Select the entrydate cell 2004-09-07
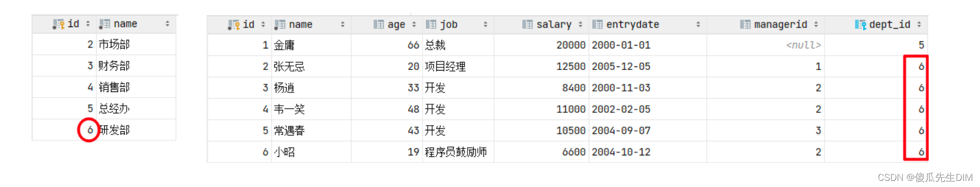The width and height of the screenshot is (980, 187). (648, 131)
